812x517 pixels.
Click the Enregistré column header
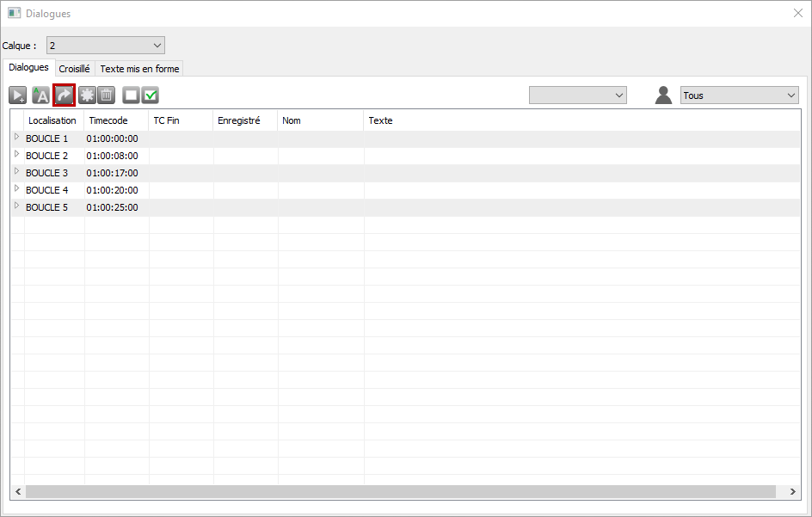[x=245, y=120]
